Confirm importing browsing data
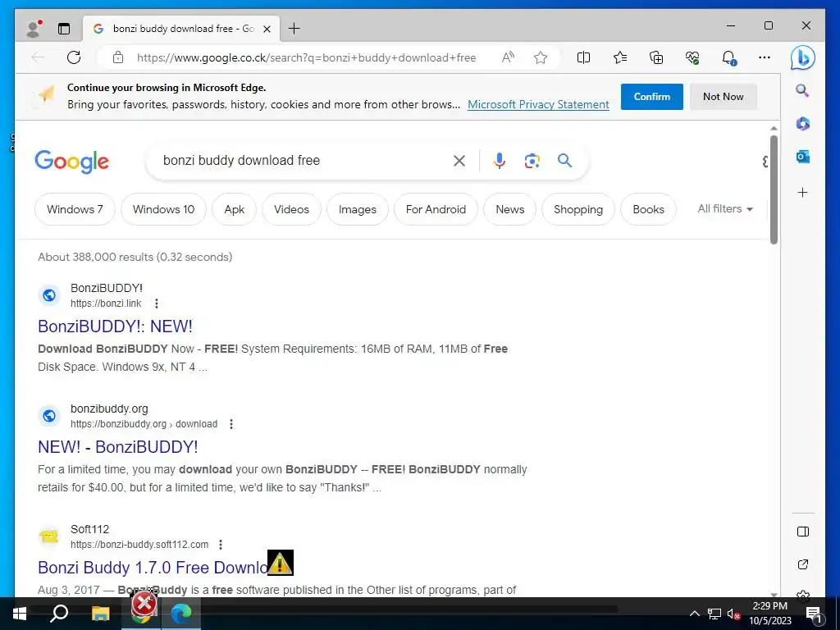Image resolution: width=840 pixels, height=630 pixels. [x=652, y=97]
